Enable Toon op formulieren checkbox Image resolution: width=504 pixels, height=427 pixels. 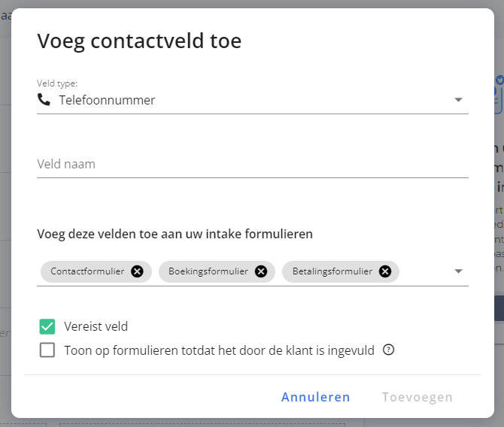pyautogui.click(x=47, y=350)
